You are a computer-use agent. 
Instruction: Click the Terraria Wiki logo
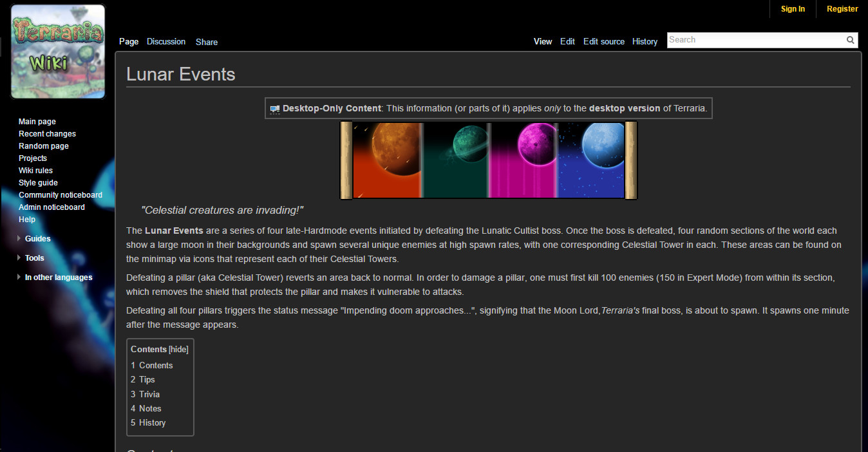click(58, 51)
